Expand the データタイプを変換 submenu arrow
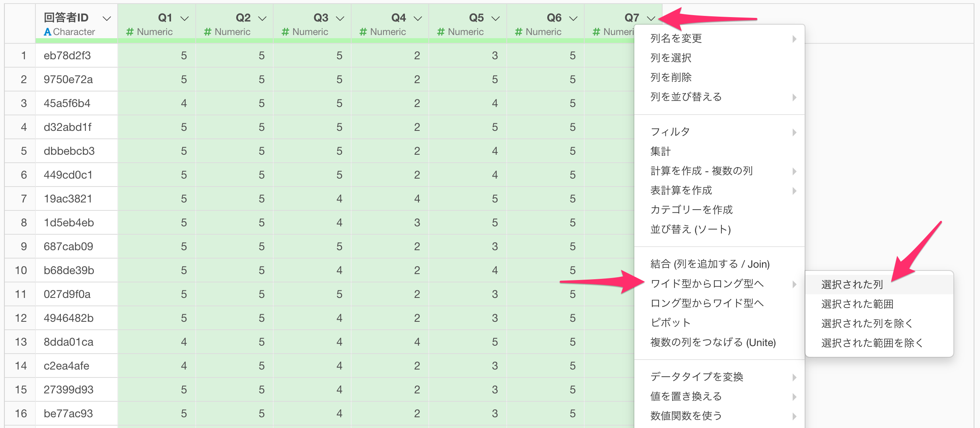The width and height of the screenshot is (980, 428). point(794,377)
